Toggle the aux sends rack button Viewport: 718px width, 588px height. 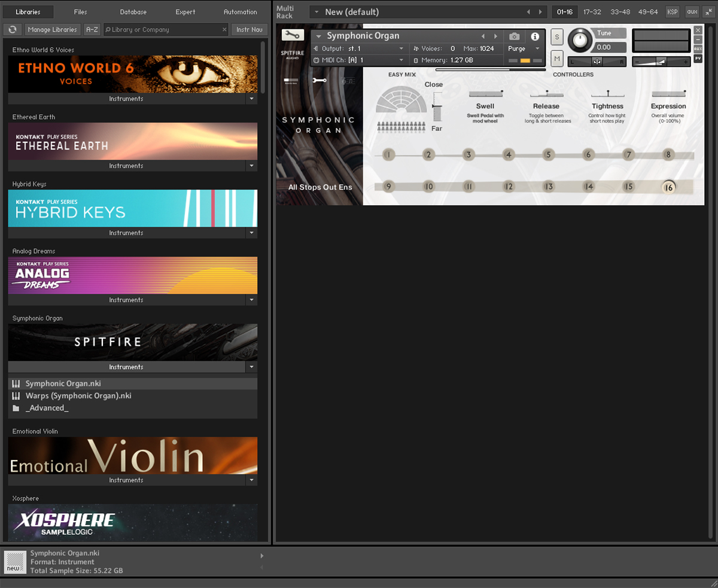(x=692, y=12)
